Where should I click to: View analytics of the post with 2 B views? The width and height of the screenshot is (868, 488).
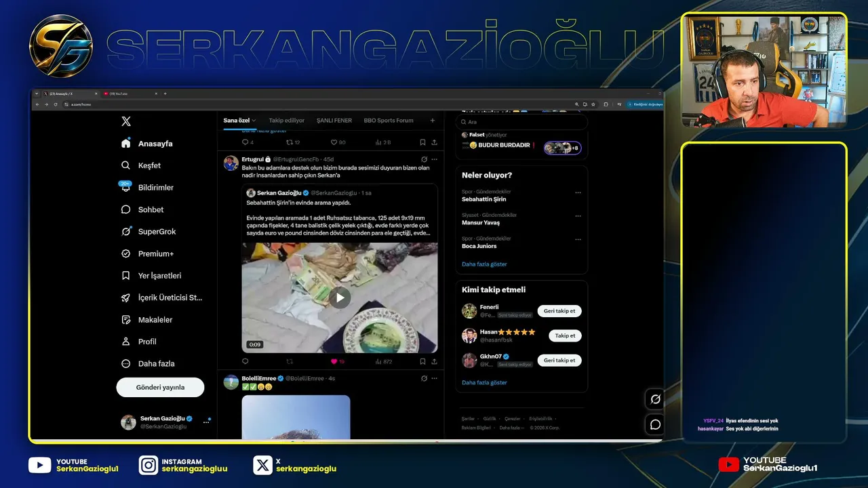coord(382,142)
